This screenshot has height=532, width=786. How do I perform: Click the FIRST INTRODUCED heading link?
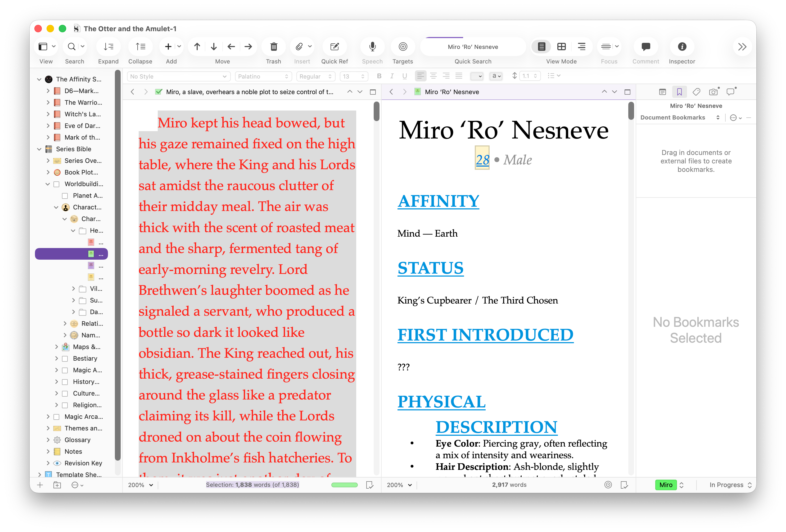tap(485, 335)
